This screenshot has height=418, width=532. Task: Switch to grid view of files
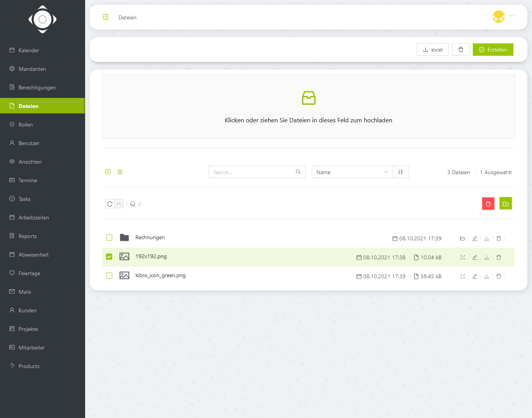(x=120, y=172)
